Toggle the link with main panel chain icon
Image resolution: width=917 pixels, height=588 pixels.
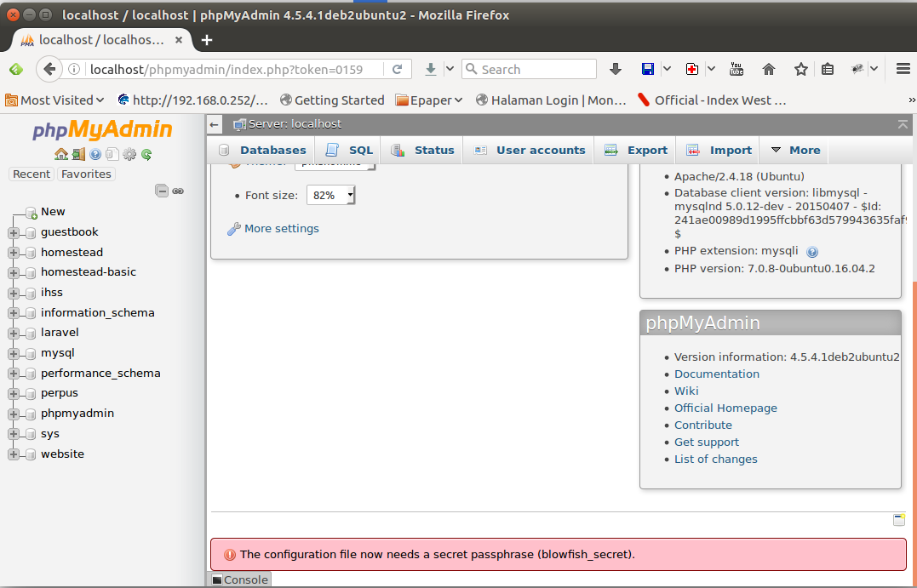[x=178, y=191]
